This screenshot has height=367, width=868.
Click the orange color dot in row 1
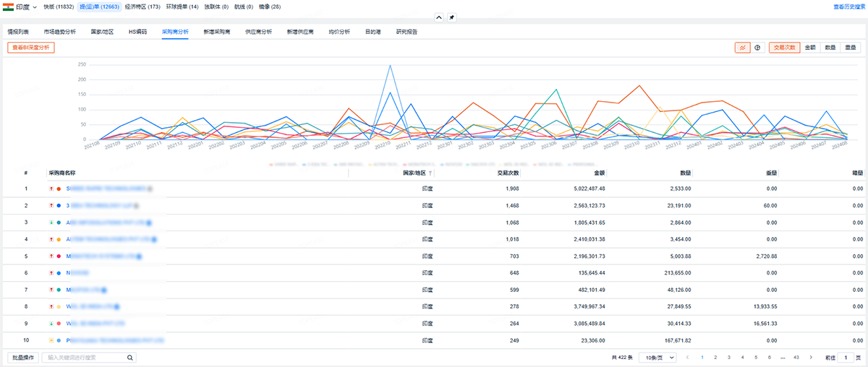(x=59, y=189)
